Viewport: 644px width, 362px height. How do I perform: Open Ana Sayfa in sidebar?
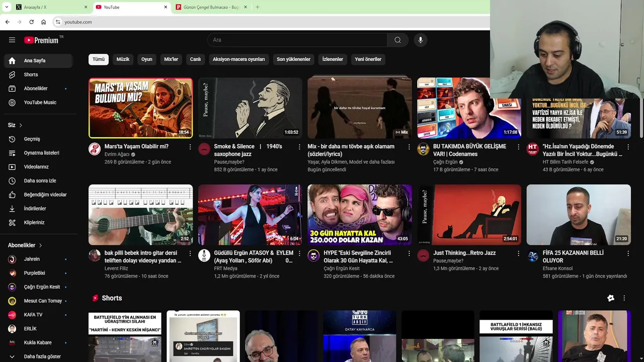click(x=38, y=60)
